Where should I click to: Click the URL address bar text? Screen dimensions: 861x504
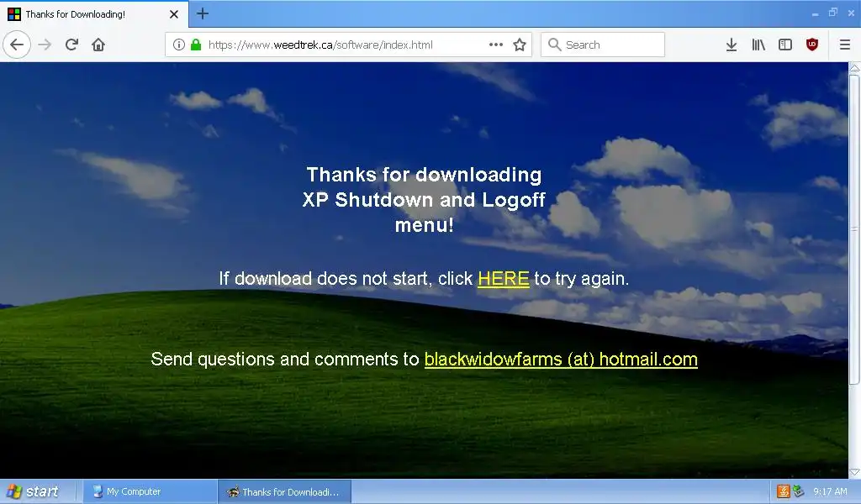320,45
